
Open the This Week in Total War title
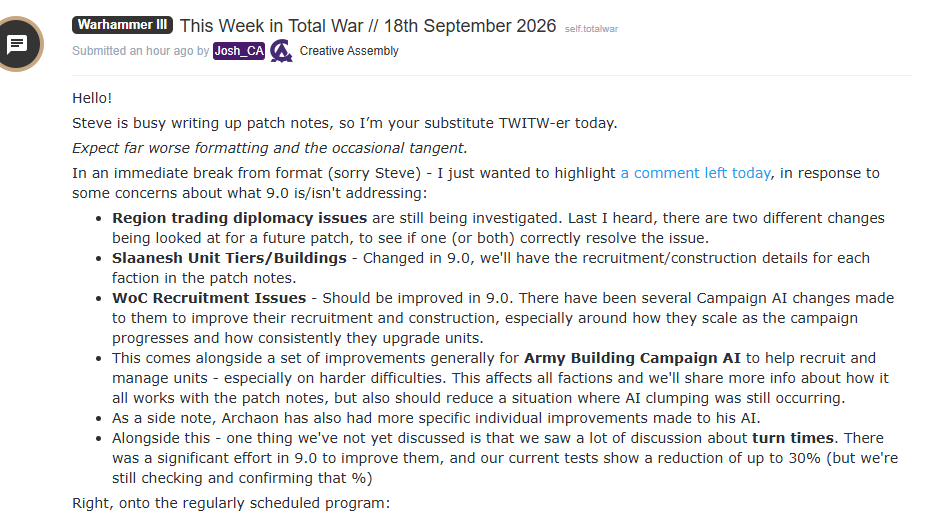[x=368, y=26]
